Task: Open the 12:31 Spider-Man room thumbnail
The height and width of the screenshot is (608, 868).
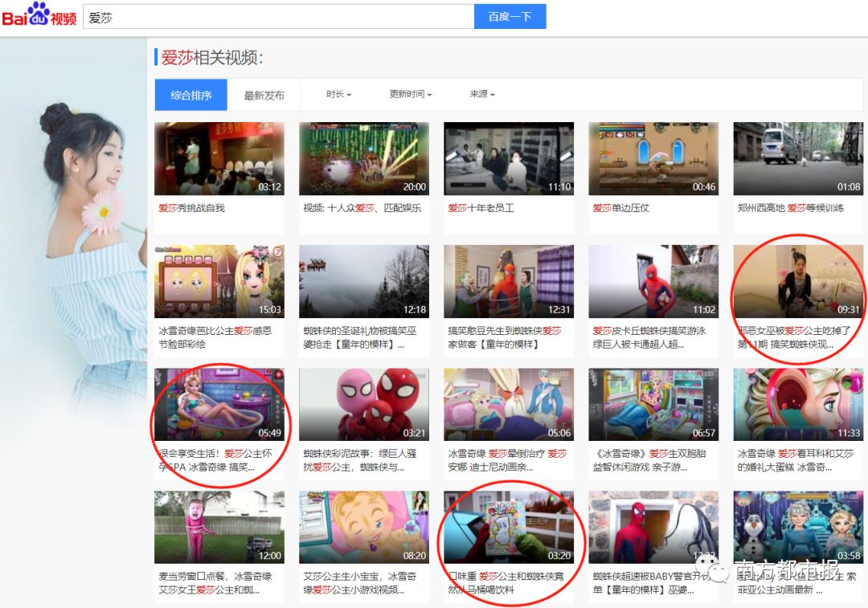Action: 509,282
